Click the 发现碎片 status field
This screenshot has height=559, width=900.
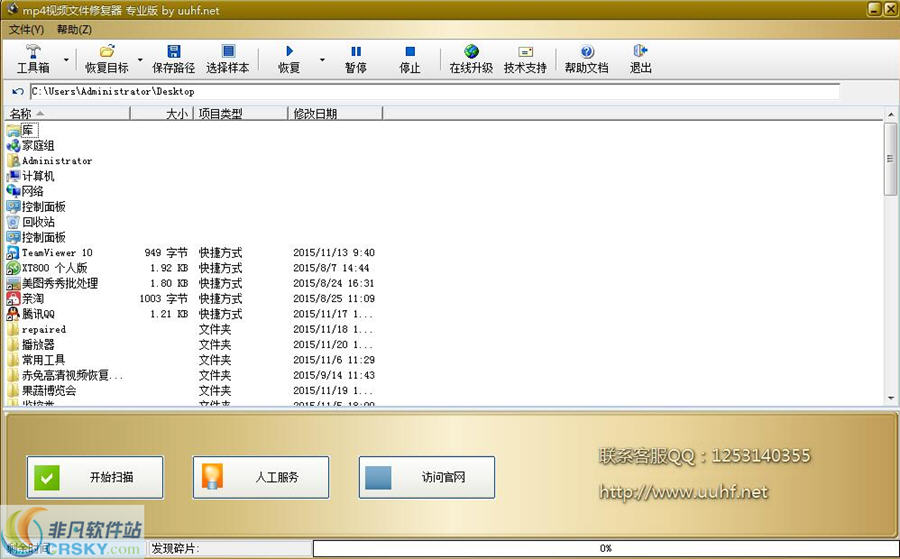pos(230,549)
